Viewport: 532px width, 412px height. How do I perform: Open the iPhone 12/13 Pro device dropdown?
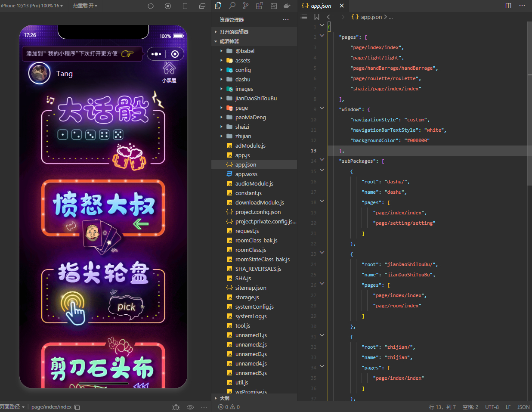(32, 6)
